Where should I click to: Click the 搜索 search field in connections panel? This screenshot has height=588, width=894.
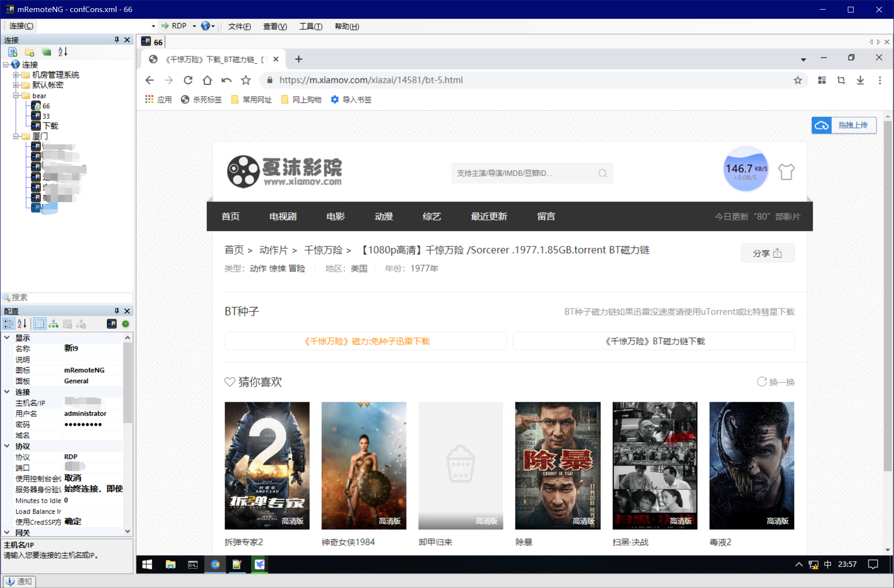tap(67, 297)
